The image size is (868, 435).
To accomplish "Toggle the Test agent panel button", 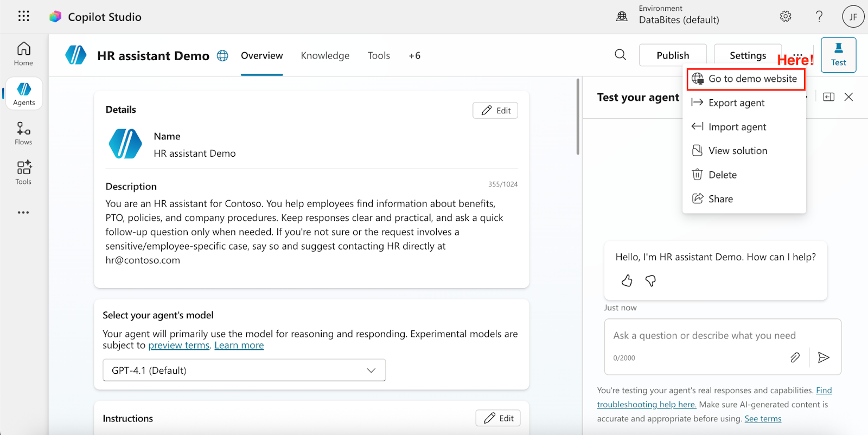I will click(x=838, y=55).
